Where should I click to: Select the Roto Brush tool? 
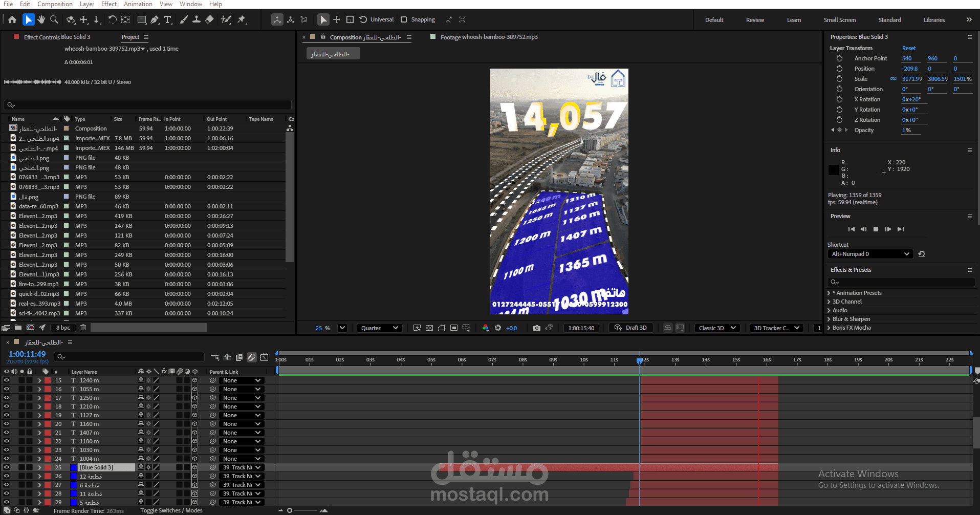pyautogui.click(x=226, y=20)
